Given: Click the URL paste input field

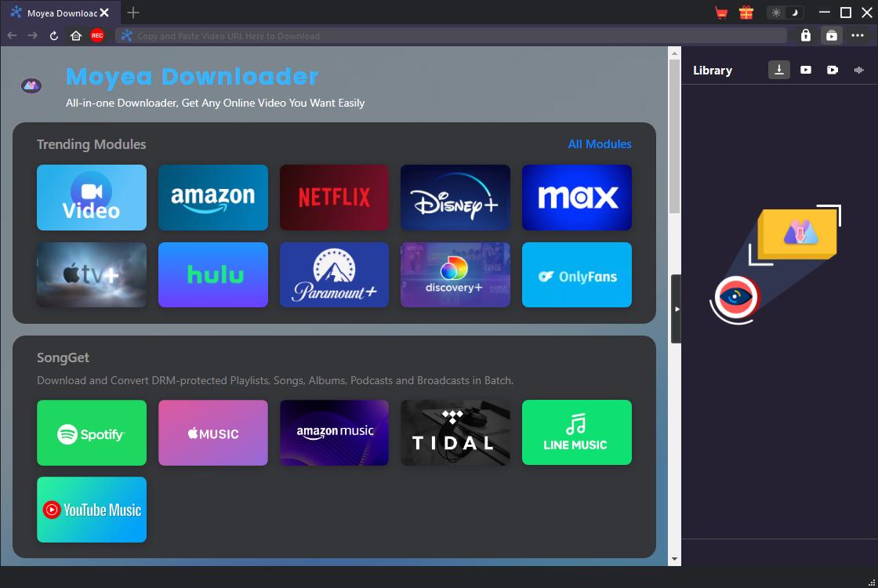Looking at the screenshot, I should click(451, 35).
